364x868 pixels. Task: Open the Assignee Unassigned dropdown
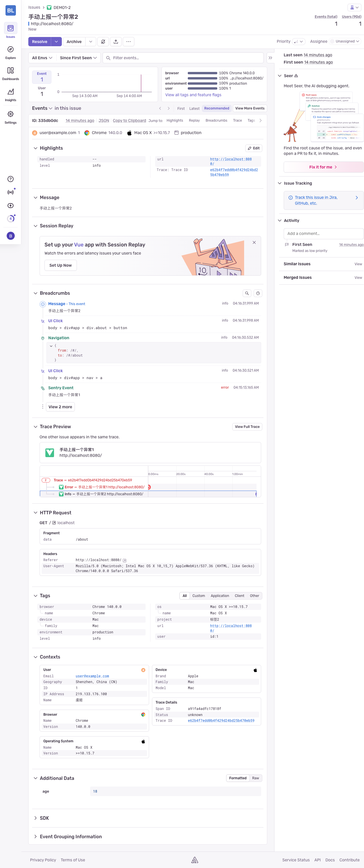click(346, 41)
